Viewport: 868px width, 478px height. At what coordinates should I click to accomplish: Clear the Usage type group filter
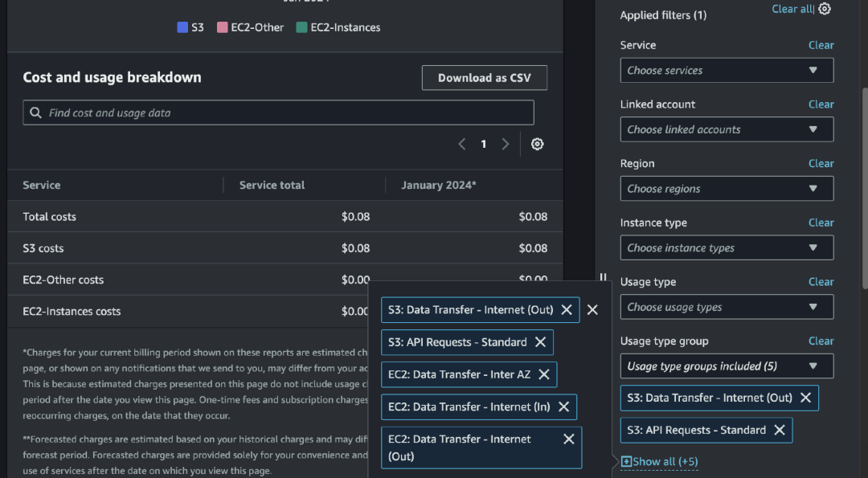[x=821, y=341]
